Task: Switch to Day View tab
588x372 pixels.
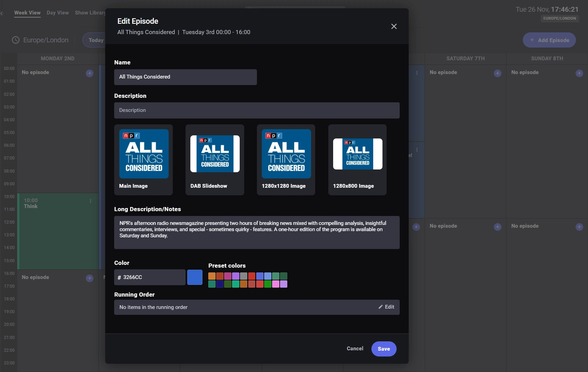Action: point(58,13)
